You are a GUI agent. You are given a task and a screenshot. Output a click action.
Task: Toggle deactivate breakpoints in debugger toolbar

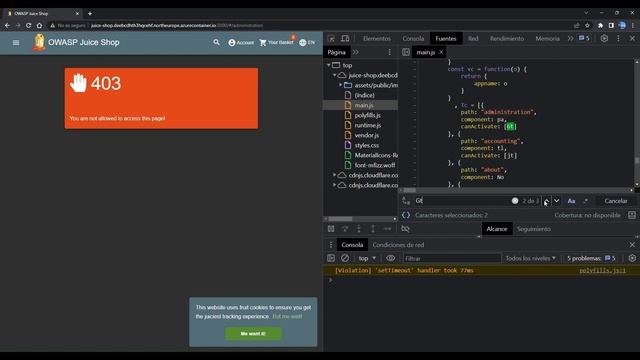tap(405, 229)
